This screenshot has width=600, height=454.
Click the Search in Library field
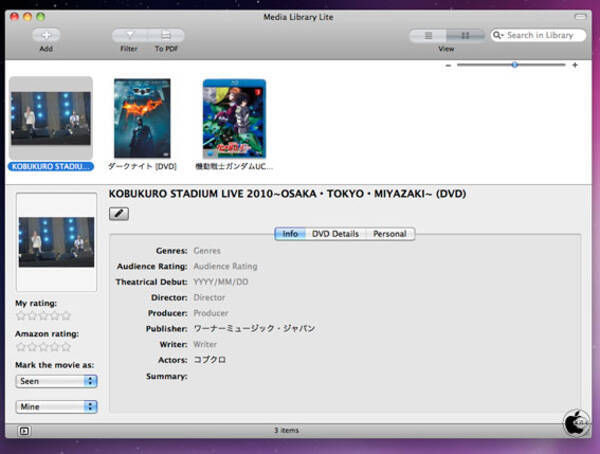[540, 35]
